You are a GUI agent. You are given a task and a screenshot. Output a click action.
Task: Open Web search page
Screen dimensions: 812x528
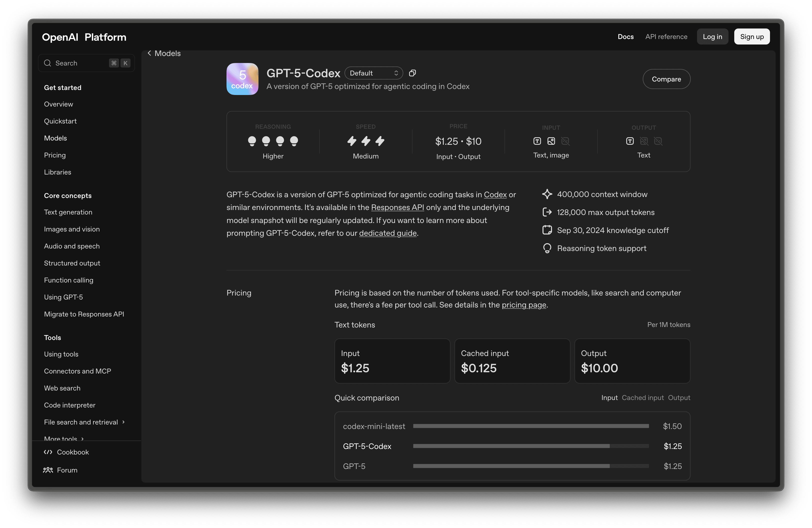[x=62, y=388]
